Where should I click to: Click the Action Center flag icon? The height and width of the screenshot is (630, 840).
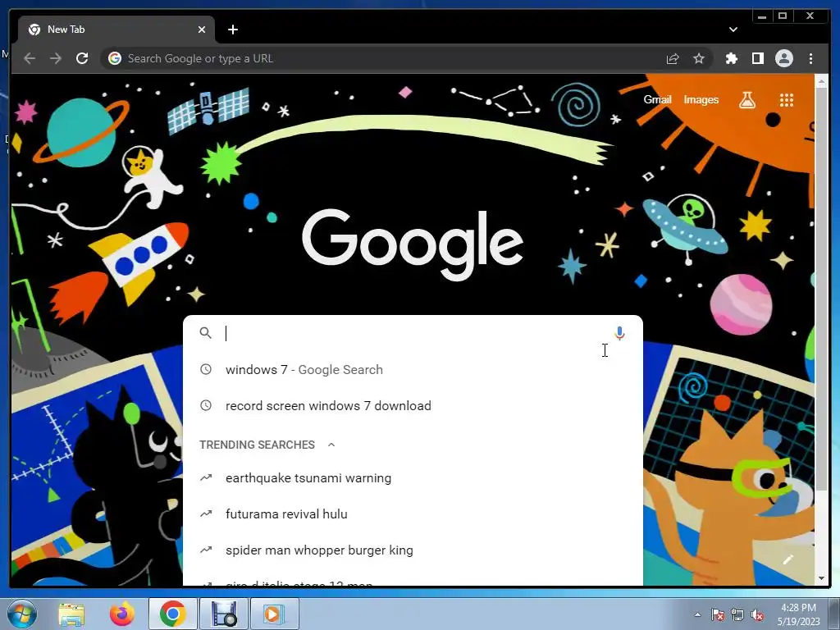(x=718, y=615)
